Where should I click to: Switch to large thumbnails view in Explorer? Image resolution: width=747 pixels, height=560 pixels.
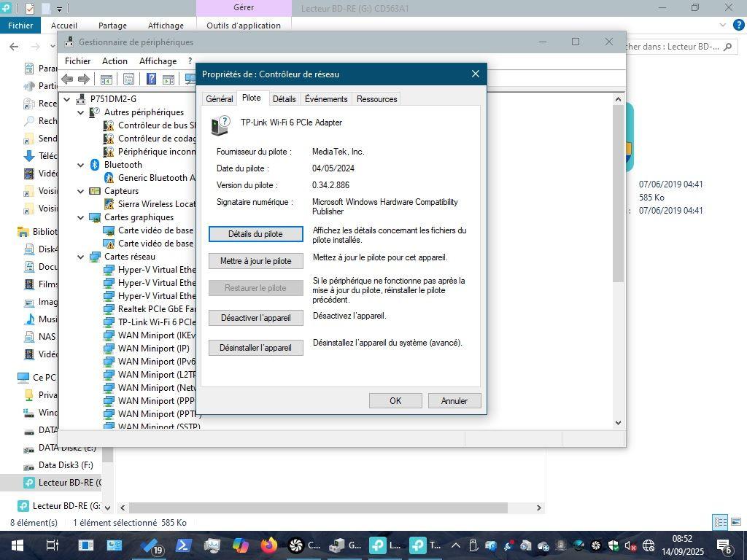pyautogui.click(x=735, y=522)
